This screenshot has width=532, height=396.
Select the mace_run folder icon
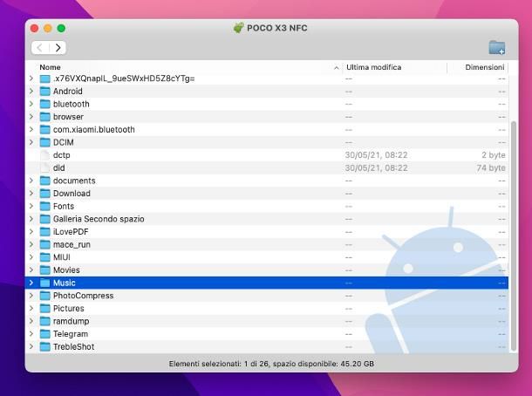44,244
